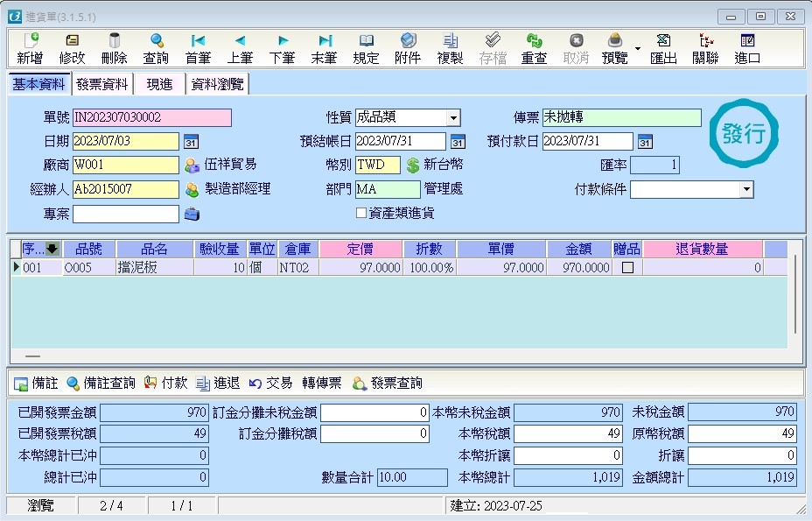Click the 備註查詢 magnifier button

(x=101, y=384)
